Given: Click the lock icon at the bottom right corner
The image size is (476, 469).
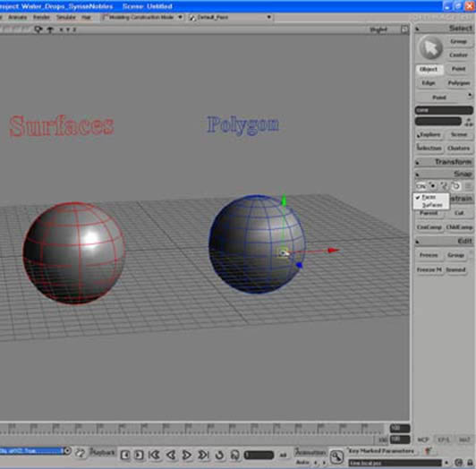Looking at the screenshot, I should click(x=470, y=463).
